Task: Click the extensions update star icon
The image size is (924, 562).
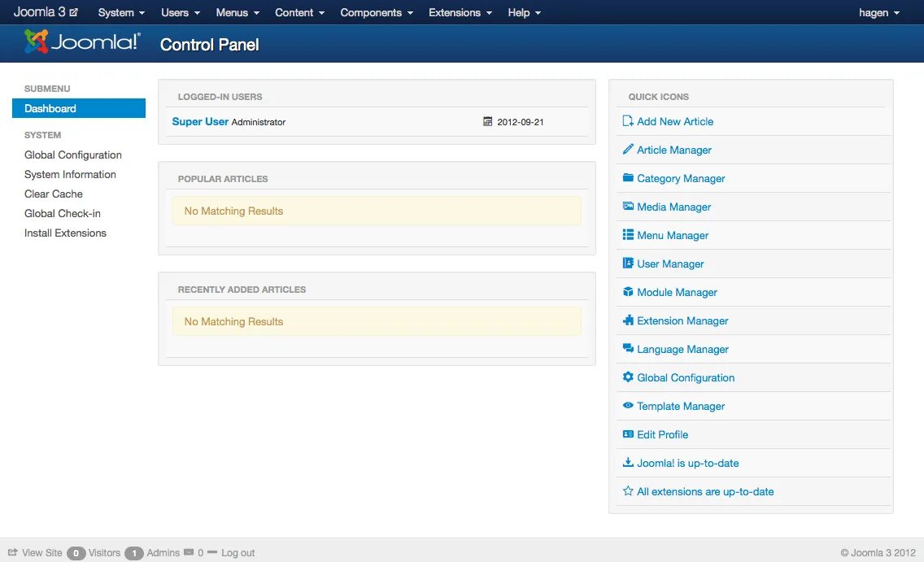Action: click(628, 490)
